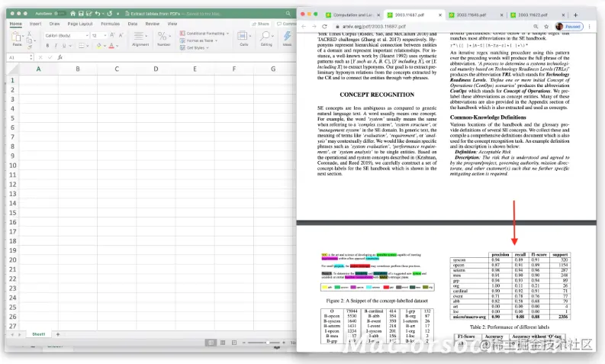Apply Bold formatting
This screenshot has height=364, width=605.
coord(47,46)
